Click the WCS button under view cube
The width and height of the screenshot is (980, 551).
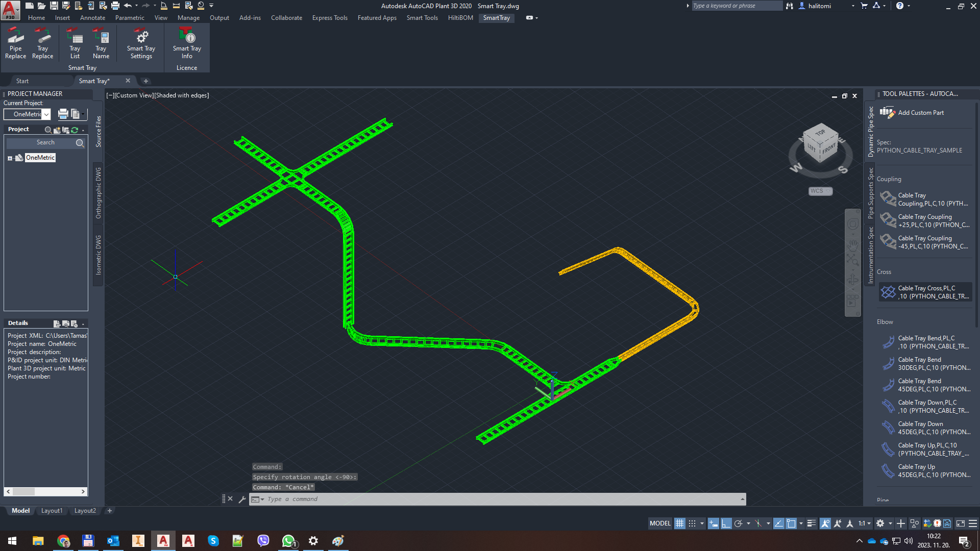820,191
